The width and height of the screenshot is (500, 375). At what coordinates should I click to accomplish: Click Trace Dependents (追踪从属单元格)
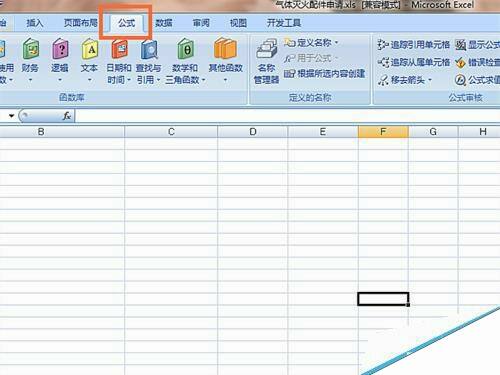[414, 62]
